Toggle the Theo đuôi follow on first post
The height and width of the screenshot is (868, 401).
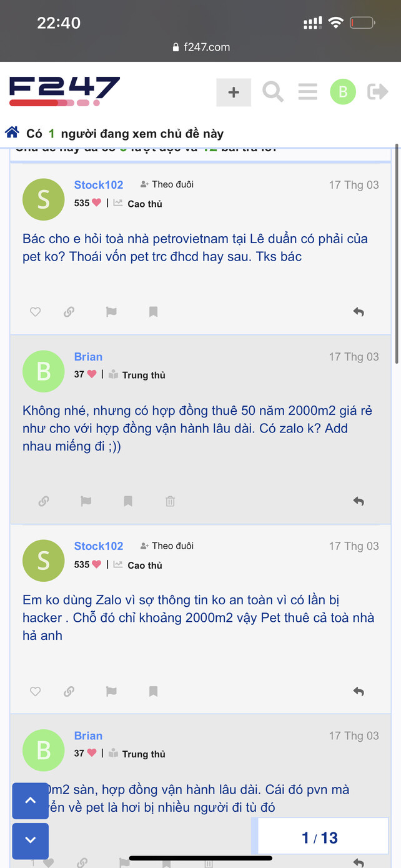(x=167, y=184)
